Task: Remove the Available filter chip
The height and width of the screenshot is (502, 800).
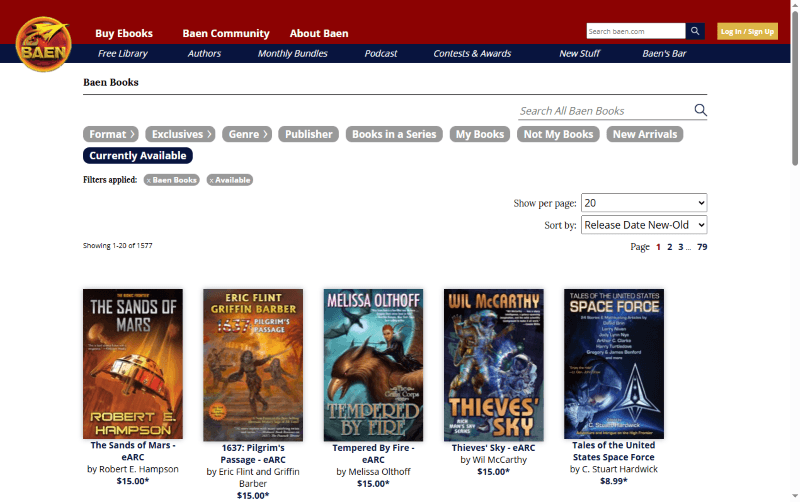Action: [230, 180]
